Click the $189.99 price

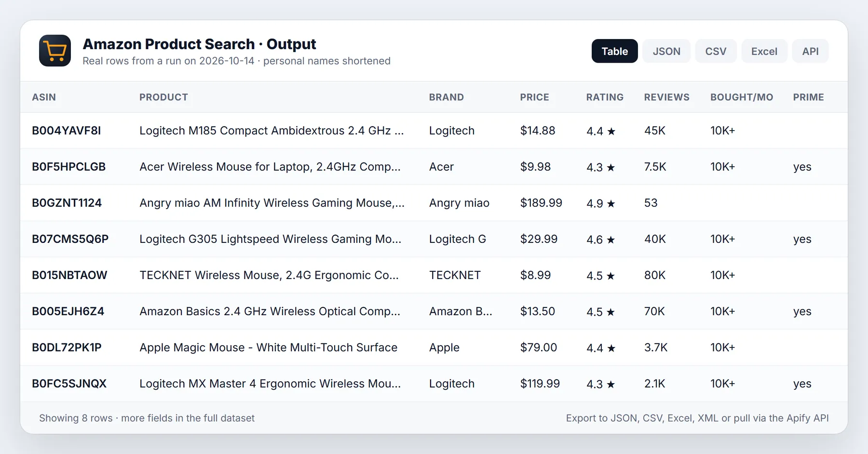541,203
